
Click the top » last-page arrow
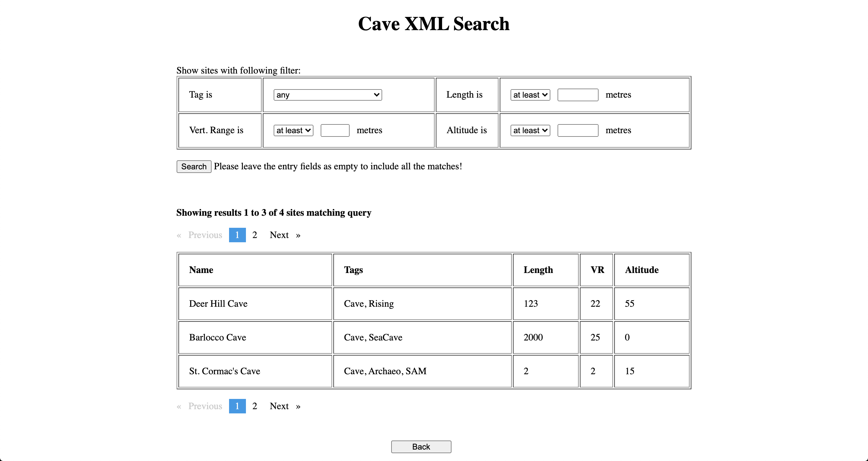coord(298,235)
